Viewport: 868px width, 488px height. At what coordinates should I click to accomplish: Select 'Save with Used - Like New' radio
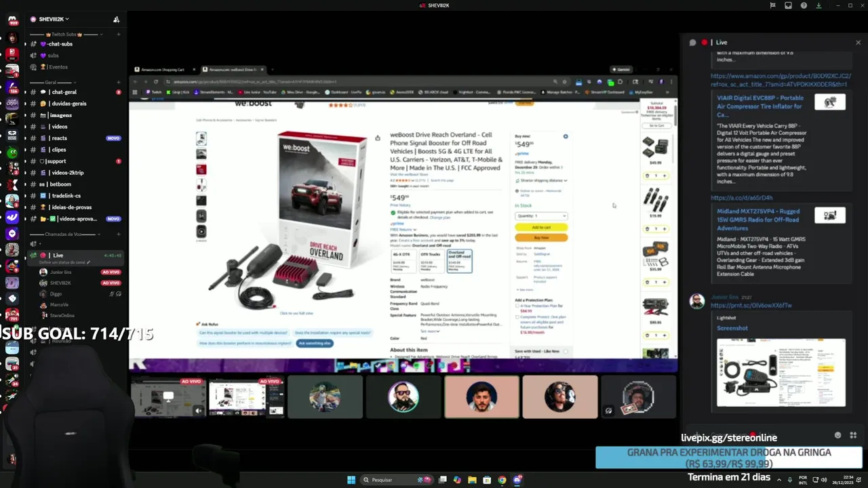point(566,351)
